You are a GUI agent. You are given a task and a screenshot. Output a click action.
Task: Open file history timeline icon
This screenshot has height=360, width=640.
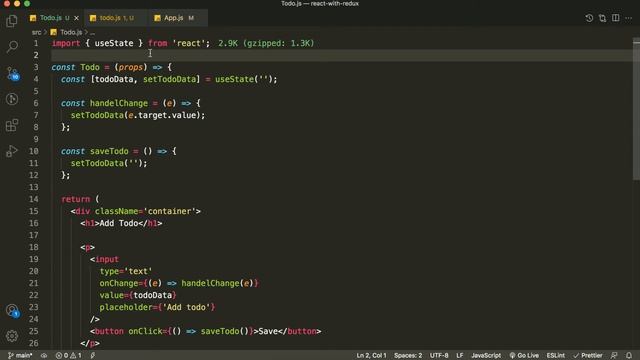click(x=589, y=18)
